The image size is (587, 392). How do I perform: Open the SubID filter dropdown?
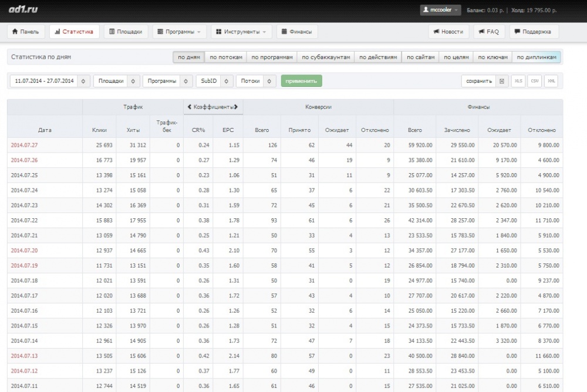click(214, 81)
